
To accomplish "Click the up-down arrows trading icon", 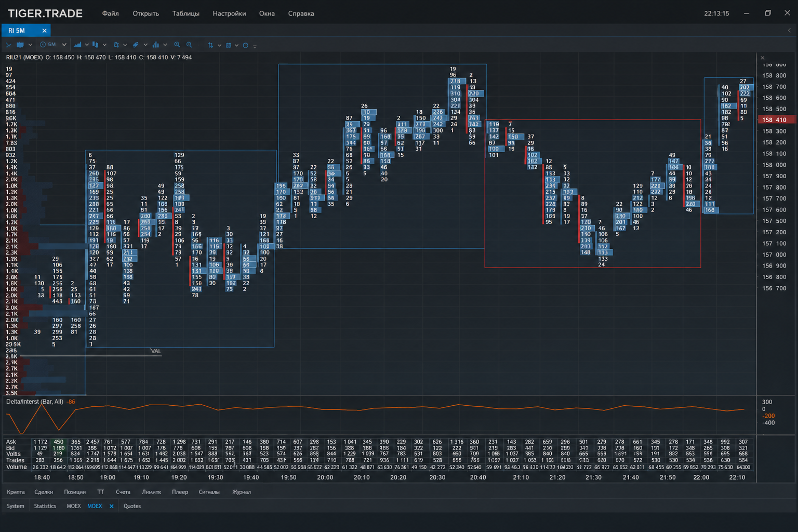I will [210, 45].
